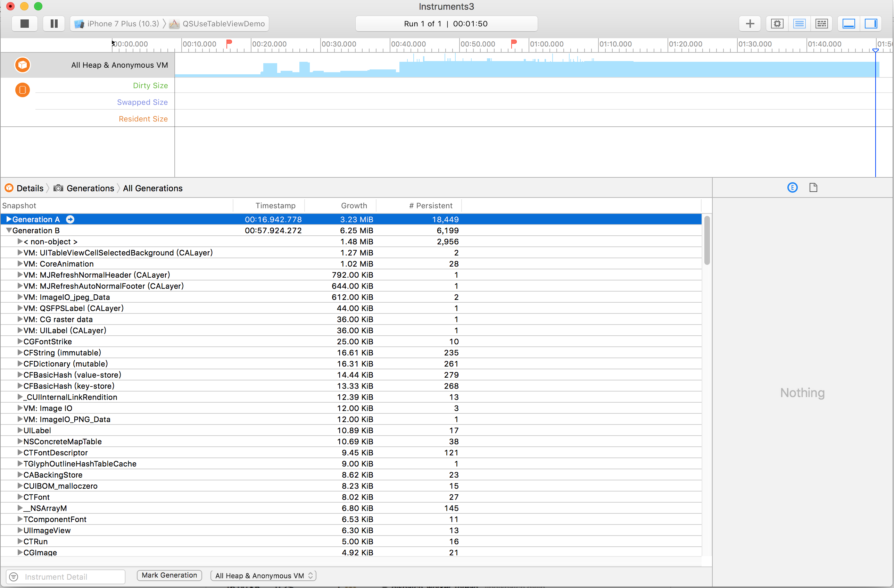Screen dimensions: 894x588
Task: Open the All Heap & Anonymous VM dropdown
Action: (263, 576)
